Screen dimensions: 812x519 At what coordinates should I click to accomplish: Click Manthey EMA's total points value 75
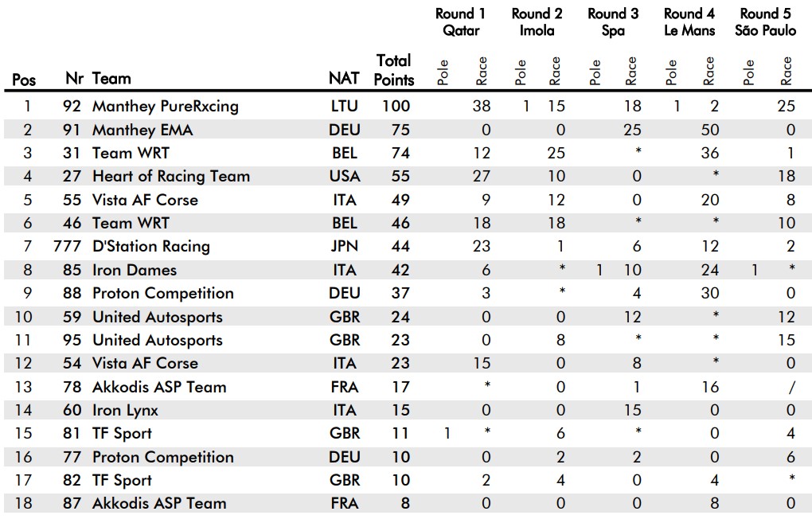tap(400, 130)
